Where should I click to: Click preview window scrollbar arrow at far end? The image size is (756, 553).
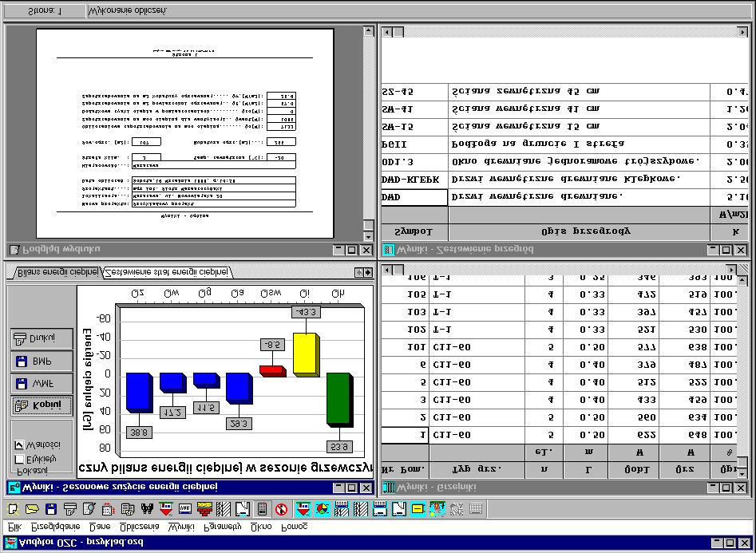[368, 31]
